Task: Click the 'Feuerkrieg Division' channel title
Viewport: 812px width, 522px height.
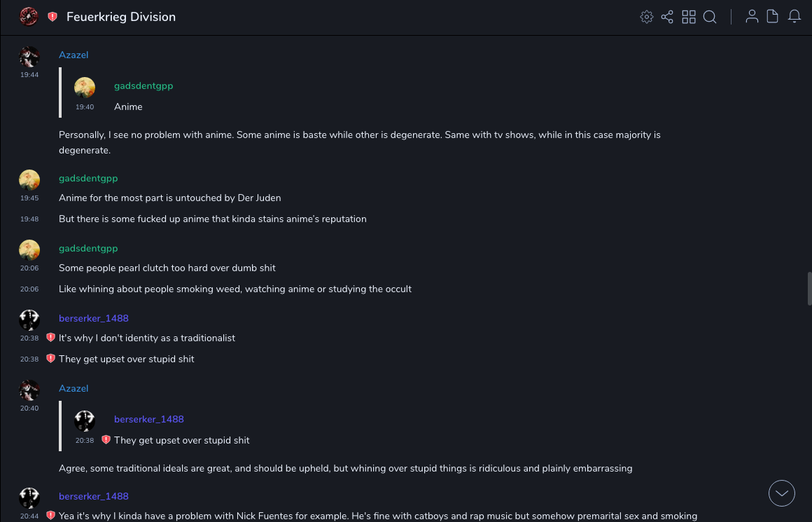Action: click(x=121, y=17)
